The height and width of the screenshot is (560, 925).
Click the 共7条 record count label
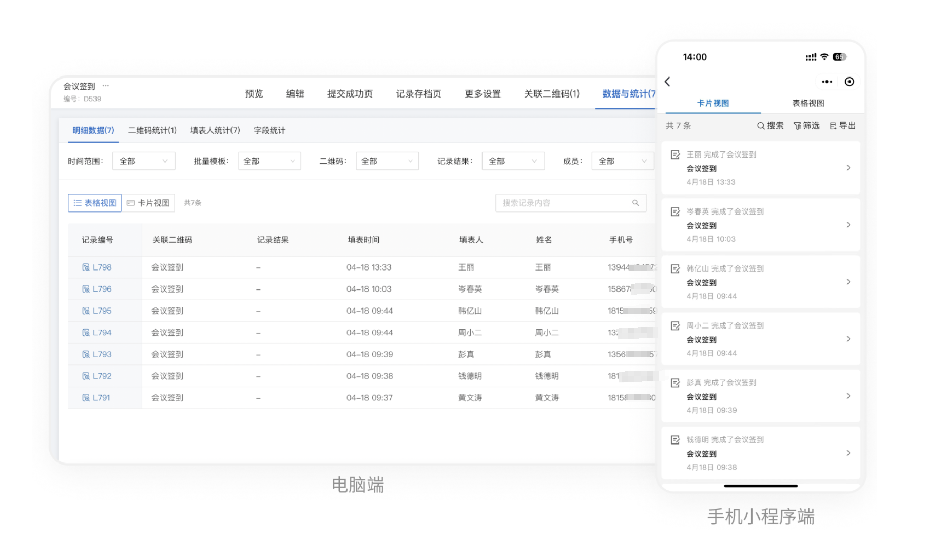(192, 203)
